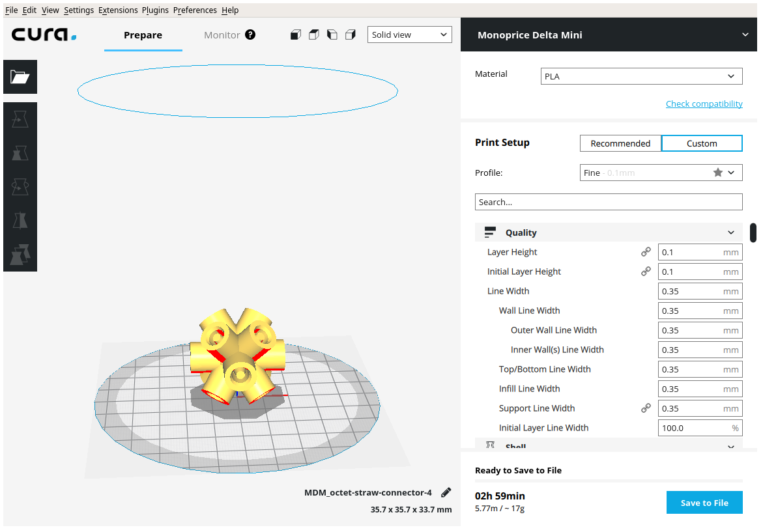Select the Scale tool
Screen dimensions: 763x532
20,153
